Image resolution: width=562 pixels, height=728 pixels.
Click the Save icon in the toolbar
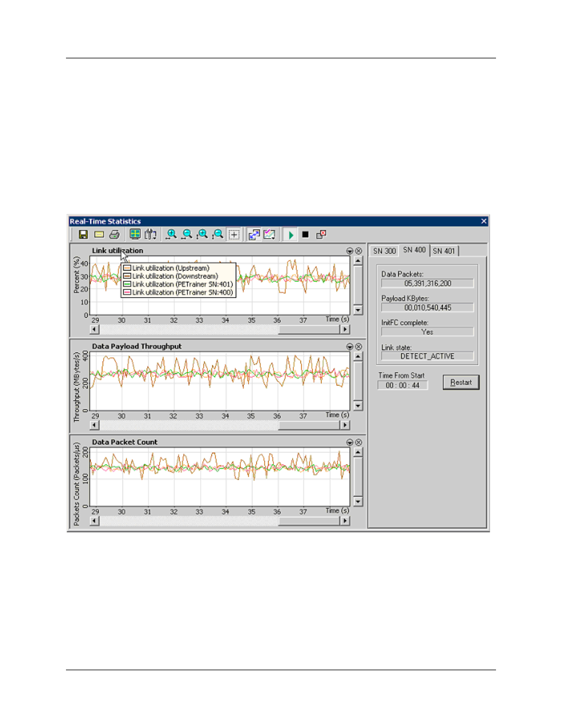coord(83,235)
